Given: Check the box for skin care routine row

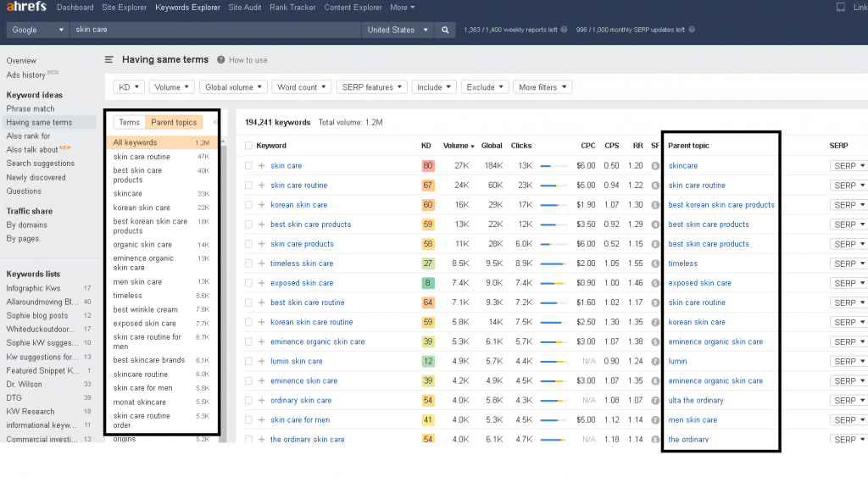Looking at the screenshot, I should tap(248, 185).
